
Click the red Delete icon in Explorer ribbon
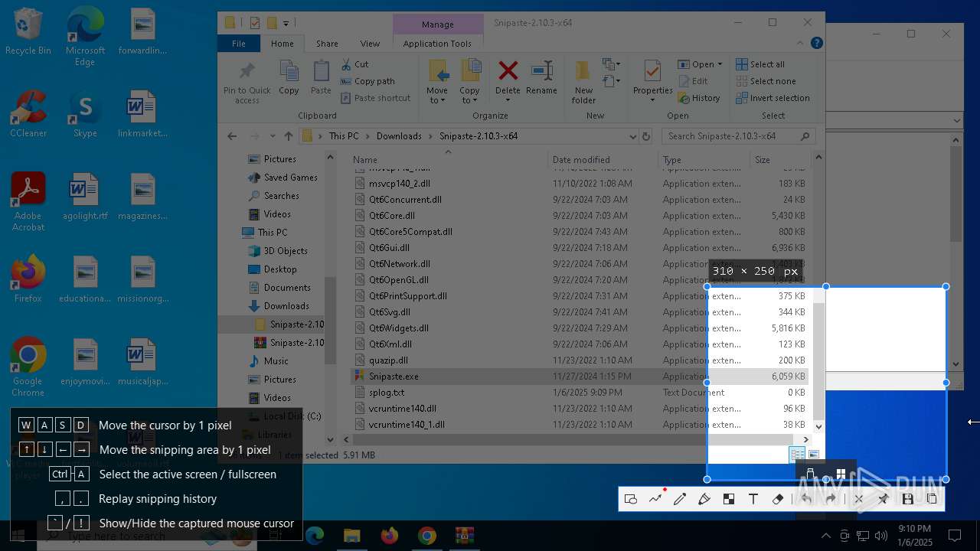508,72
